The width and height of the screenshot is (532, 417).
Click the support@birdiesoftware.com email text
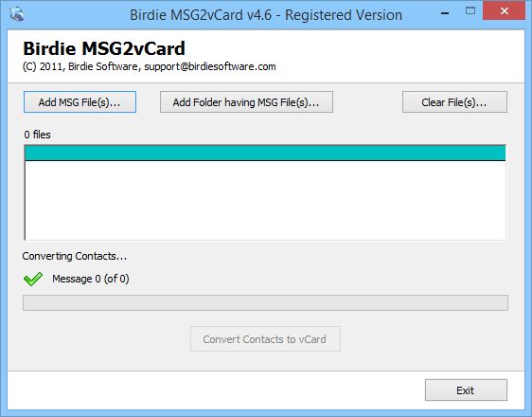[210, 66]
